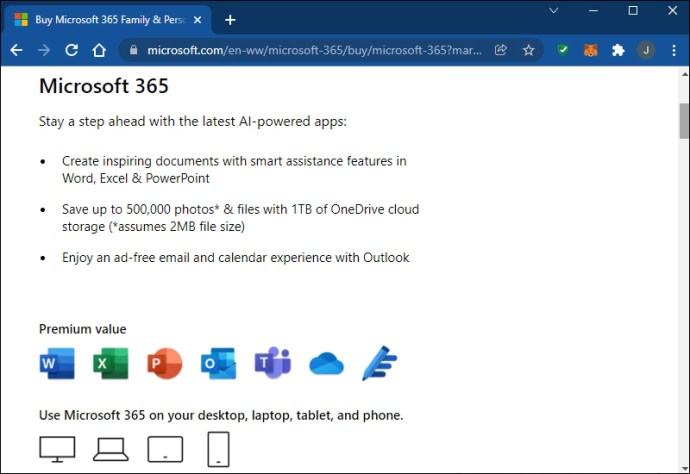Click the Microsoft 365 heading
690x474 pixels.
pos(104,86)
